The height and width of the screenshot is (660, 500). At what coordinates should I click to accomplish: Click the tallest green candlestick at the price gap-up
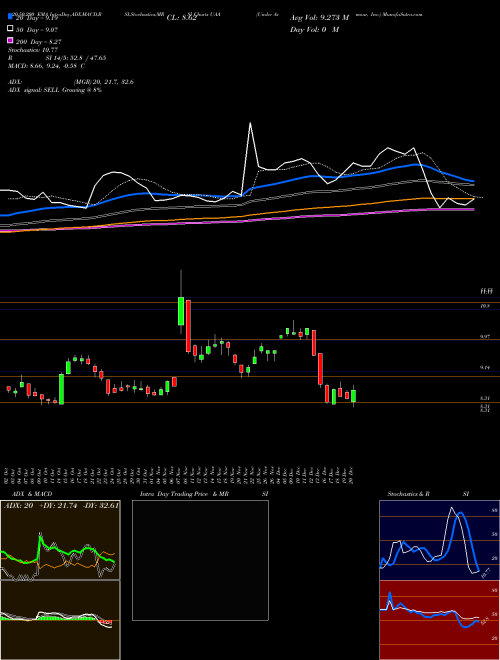click(x=181, y=311)
